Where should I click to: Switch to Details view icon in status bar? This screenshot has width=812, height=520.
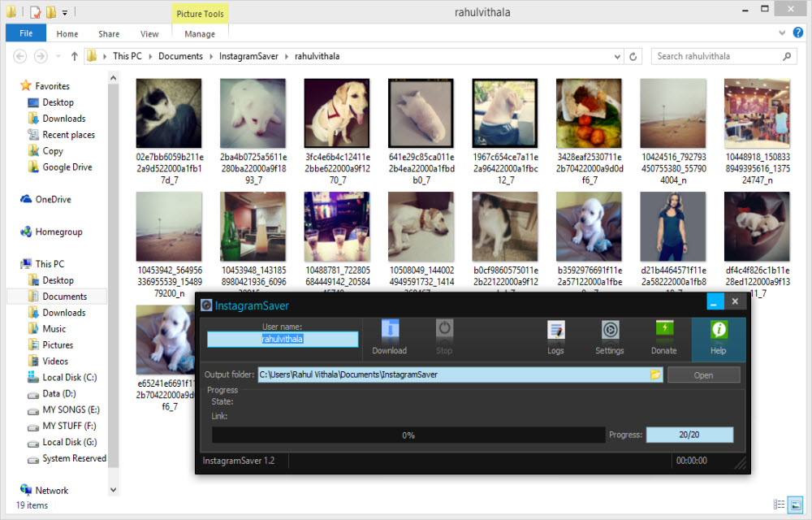(779, 505)
